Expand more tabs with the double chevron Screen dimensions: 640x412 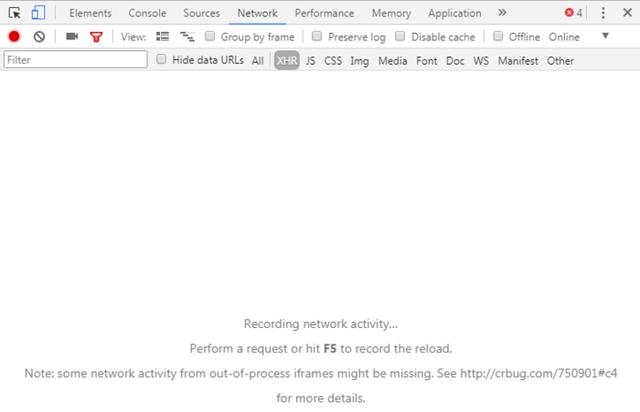502,13
